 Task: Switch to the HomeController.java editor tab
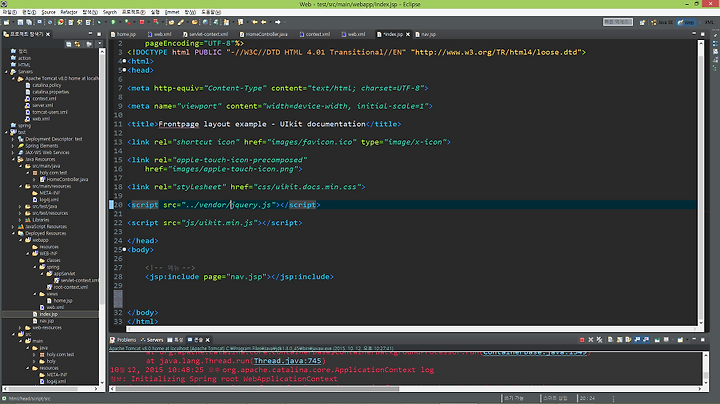tap(264, 34)
